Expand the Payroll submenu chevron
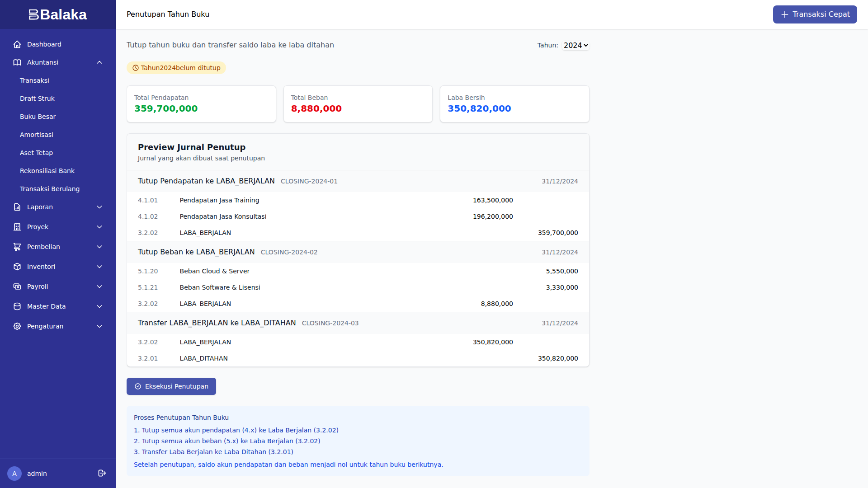Screen dimensions: 868x488 pyautogui.click(x=99, y=286)
